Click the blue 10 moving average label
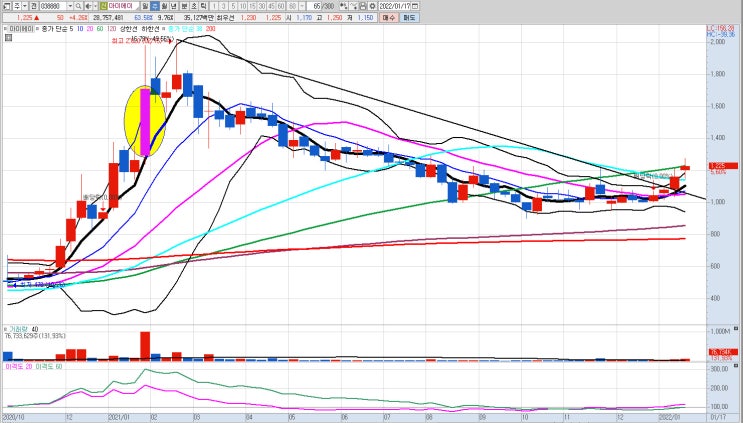The width and height of the screenshot is (743, 423). point(80,28)
